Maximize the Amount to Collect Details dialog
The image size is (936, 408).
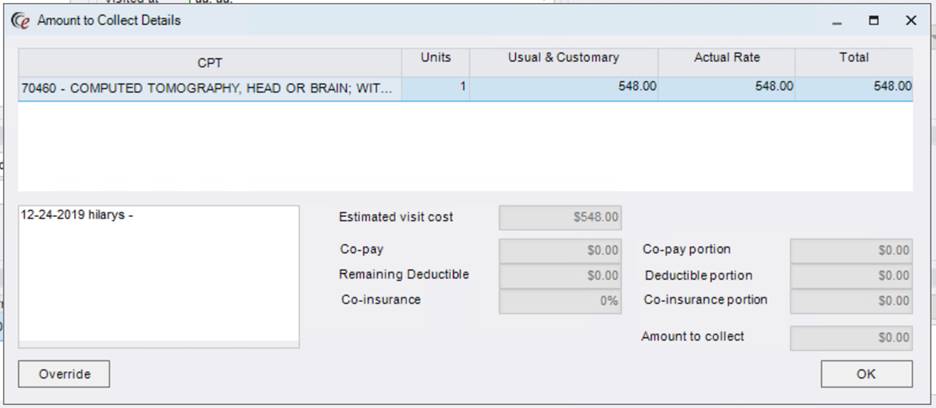tap(873, 20)
